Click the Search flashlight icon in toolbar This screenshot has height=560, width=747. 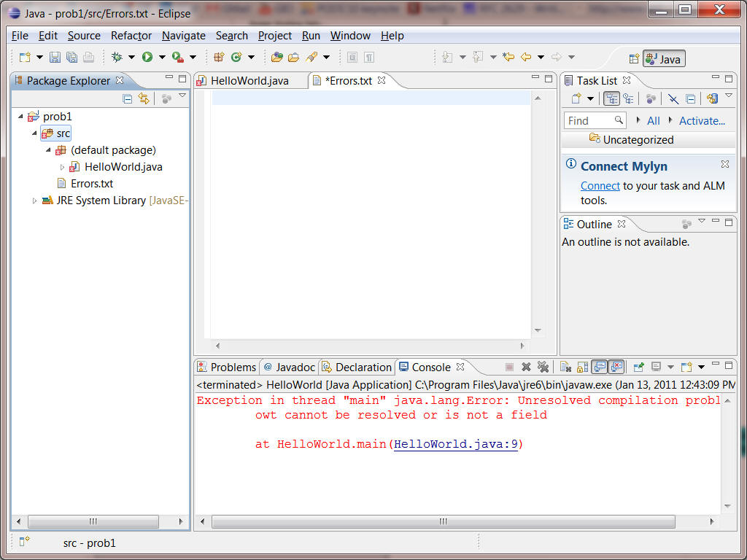(311, 57)
